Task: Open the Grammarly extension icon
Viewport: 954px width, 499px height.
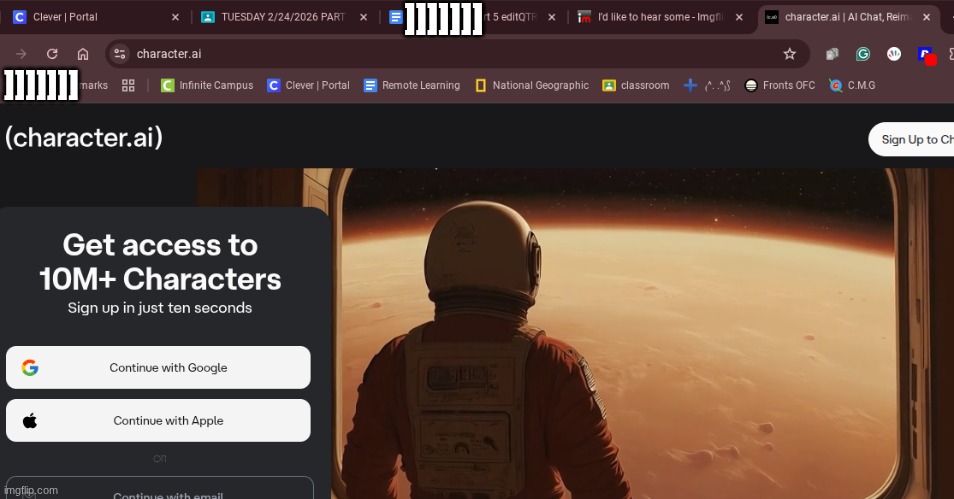Action: pyautogui.click(x=863, y=54)
